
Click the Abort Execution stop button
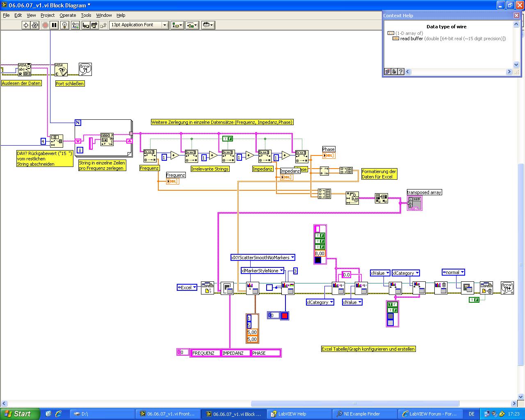click(45, 25)
